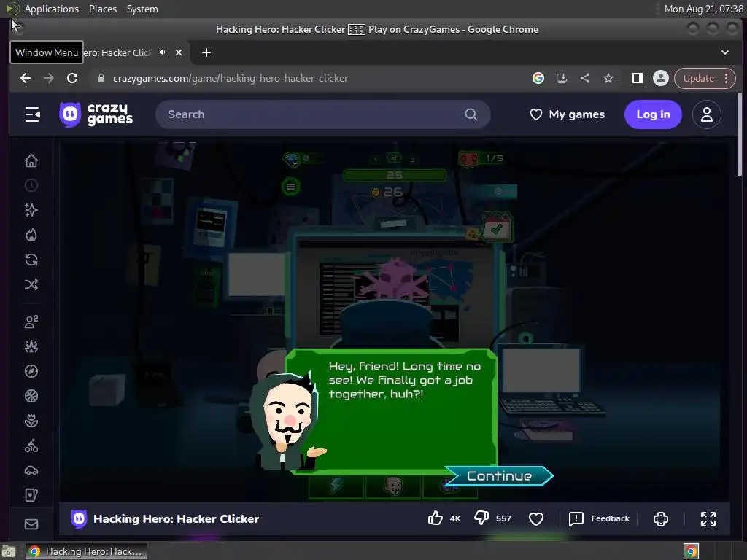This screenshot has width=747, height=560.
Task: Open a new browser tab
Action: coord(206,52)
